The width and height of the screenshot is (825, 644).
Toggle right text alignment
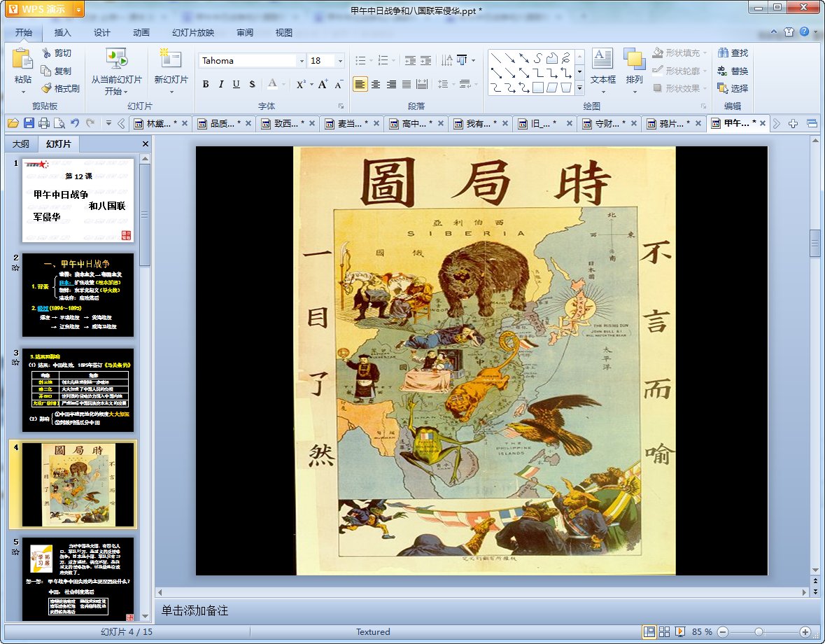pos(391,84)
